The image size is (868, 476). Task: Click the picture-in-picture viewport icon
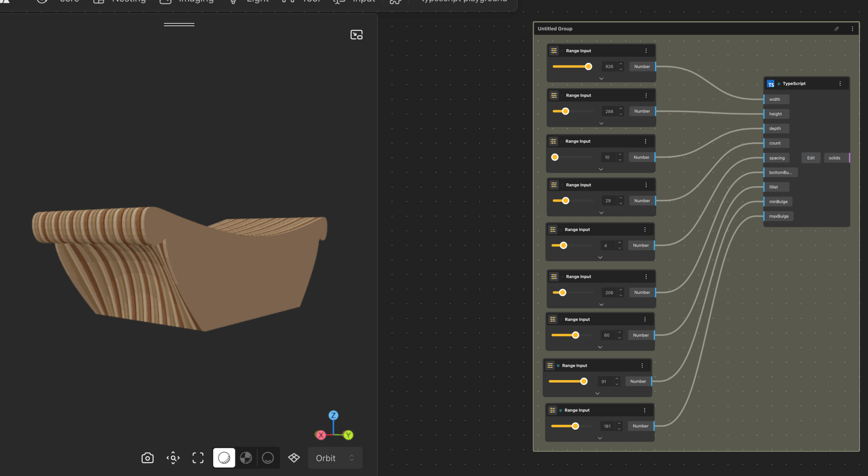tap(356, 35)
